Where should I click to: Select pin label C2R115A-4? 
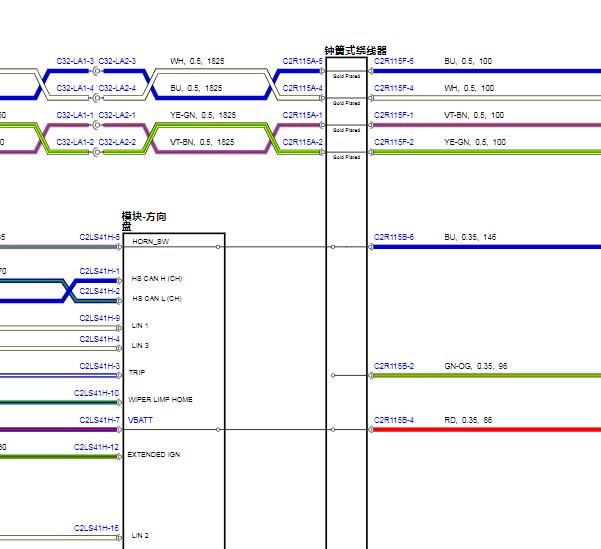click(x=302, y=88)
